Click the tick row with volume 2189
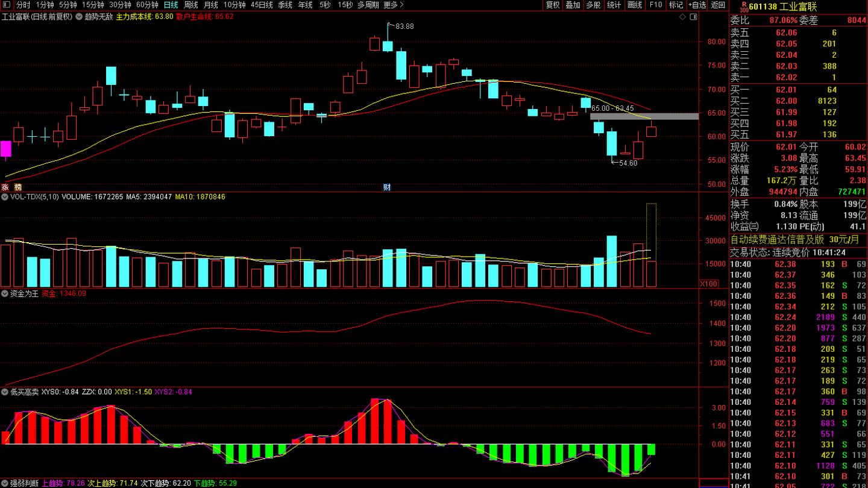Image resolution: width=868 pixels, height=488 pixels. pos(798,317)
